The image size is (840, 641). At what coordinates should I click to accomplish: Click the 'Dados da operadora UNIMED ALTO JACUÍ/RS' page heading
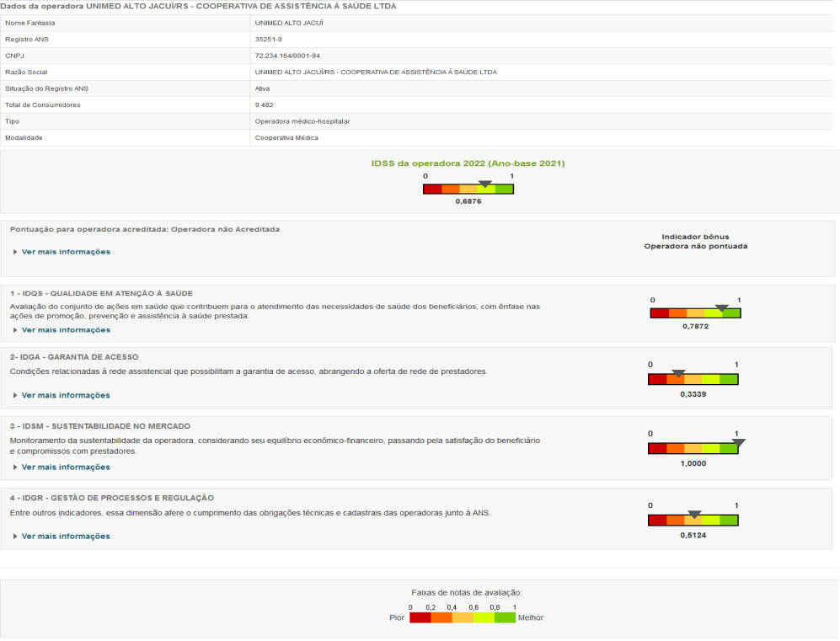[x=198, y=7]
